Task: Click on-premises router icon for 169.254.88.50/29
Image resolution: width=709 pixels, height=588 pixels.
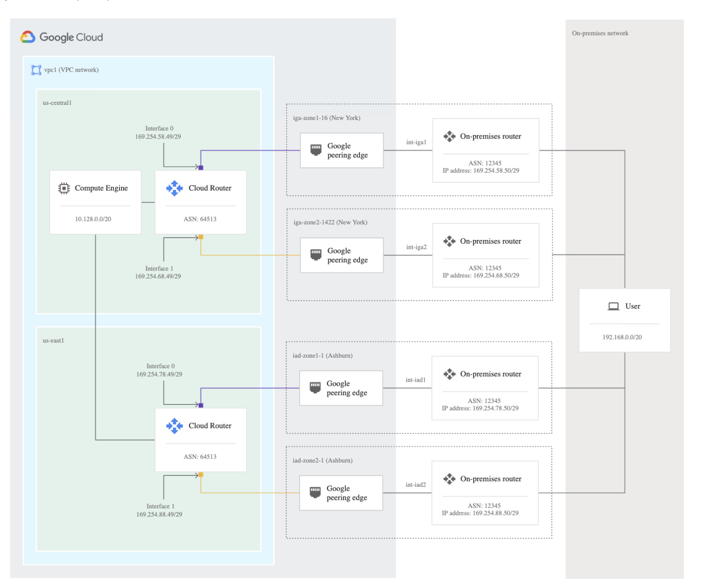Action: coord(450,479)
